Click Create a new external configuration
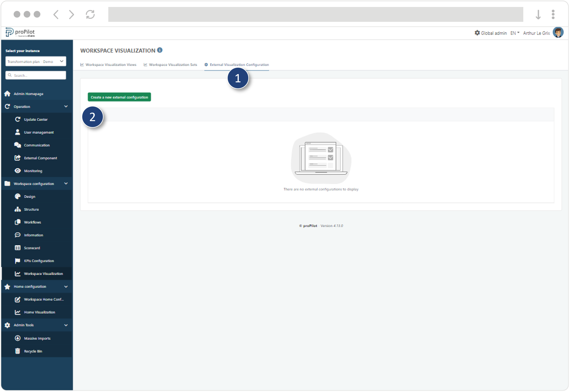The image size is (570, 392). 119,97
